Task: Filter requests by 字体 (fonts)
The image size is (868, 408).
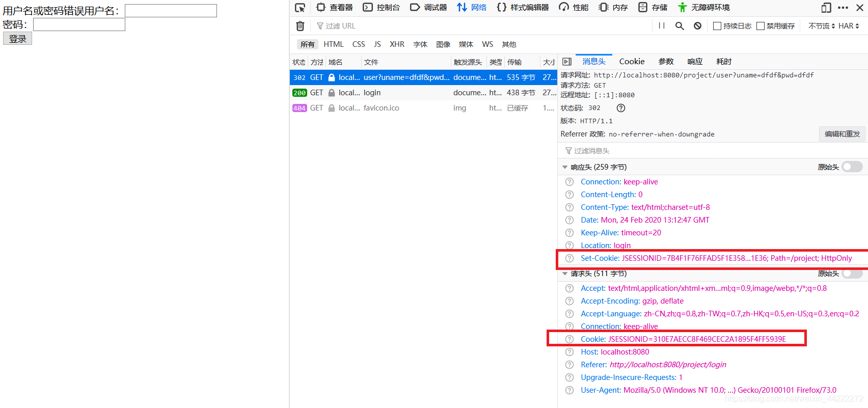Action: tap(420, 44)
